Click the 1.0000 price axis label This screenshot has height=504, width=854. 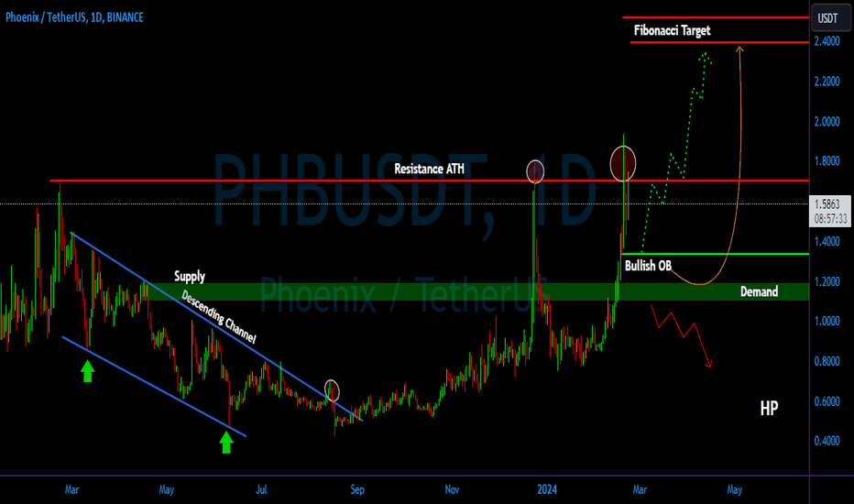827,321
